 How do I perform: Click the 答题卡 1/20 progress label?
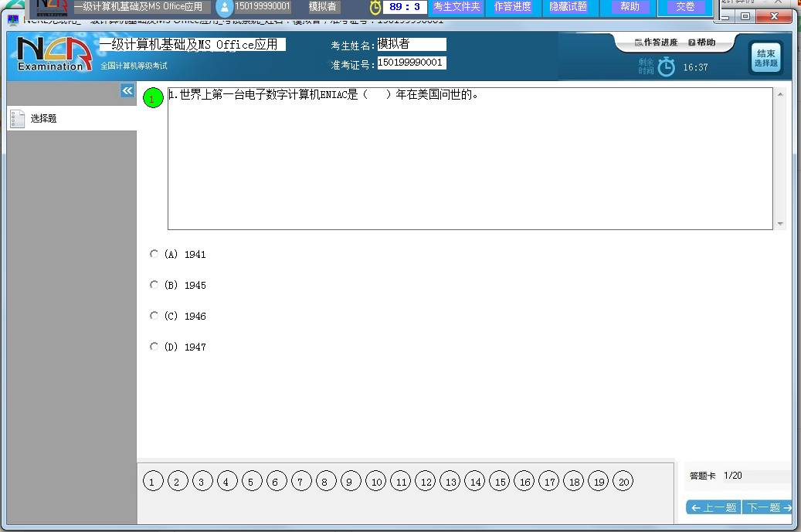point(716,476)
